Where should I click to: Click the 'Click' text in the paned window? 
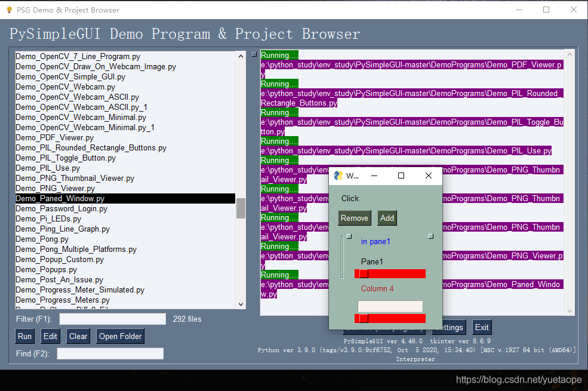[350, 198]
